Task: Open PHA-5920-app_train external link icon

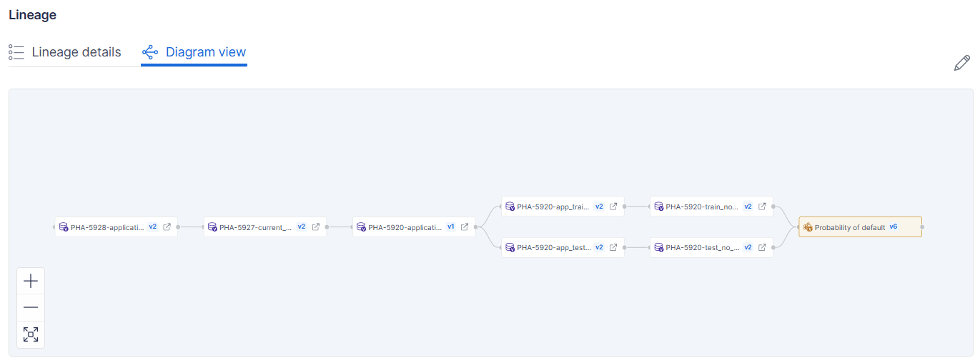Action: 613,207
